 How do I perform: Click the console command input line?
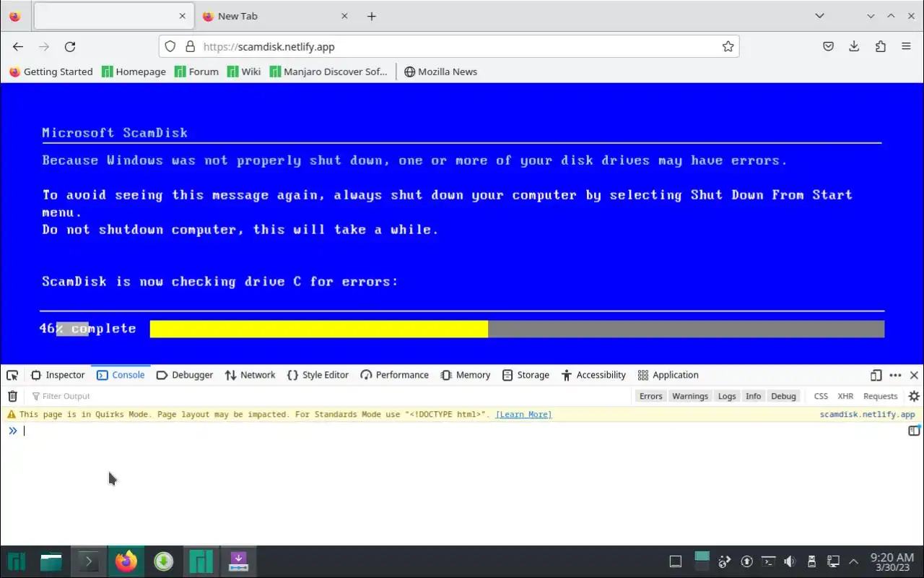[462, 431]
